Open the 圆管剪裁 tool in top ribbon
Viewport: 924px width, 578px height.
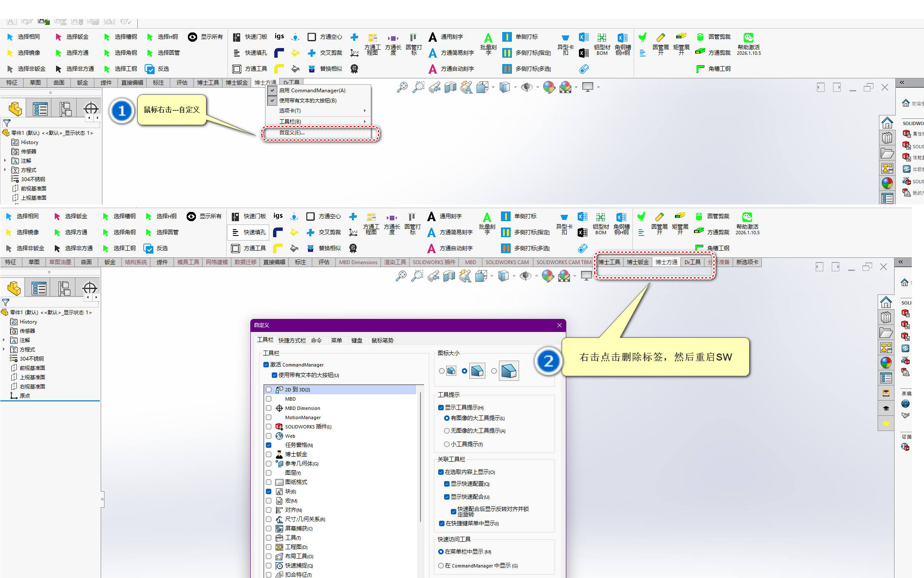(x=700, y=37)
